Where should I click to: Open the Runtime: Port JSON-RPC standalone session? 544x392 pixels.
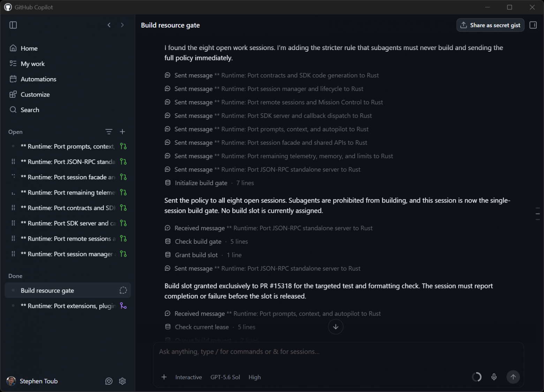[x=68, y=162]
